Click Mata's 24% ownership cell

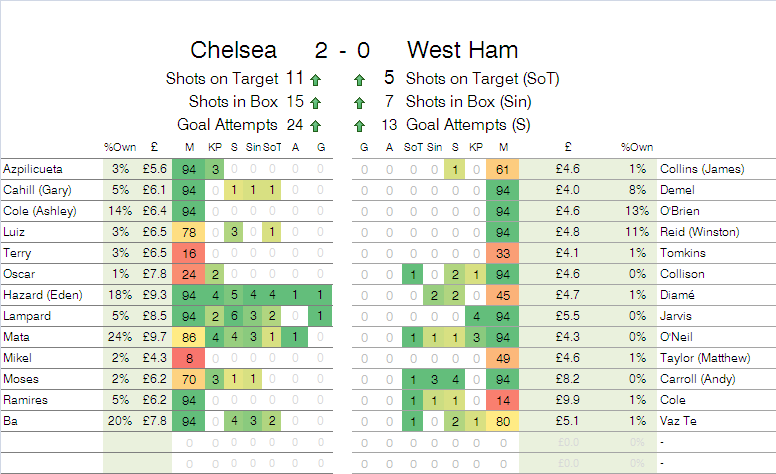[x=120, y=337]
